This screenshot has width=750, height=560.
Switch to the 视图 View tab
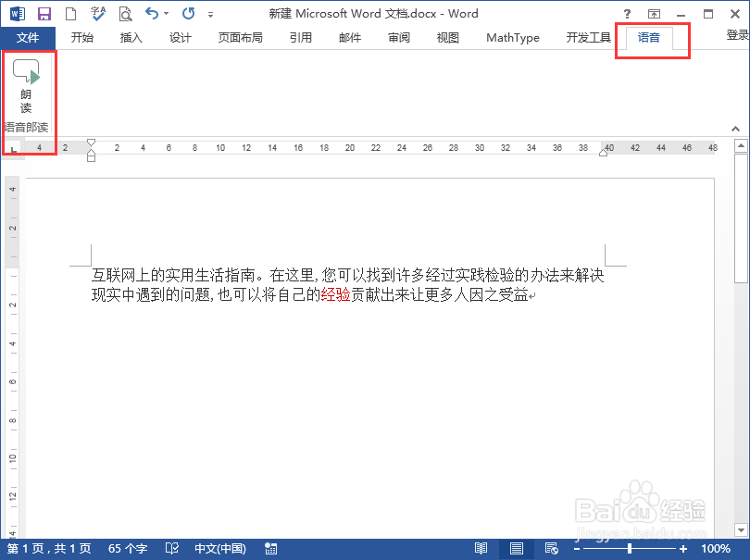[448, 38]
